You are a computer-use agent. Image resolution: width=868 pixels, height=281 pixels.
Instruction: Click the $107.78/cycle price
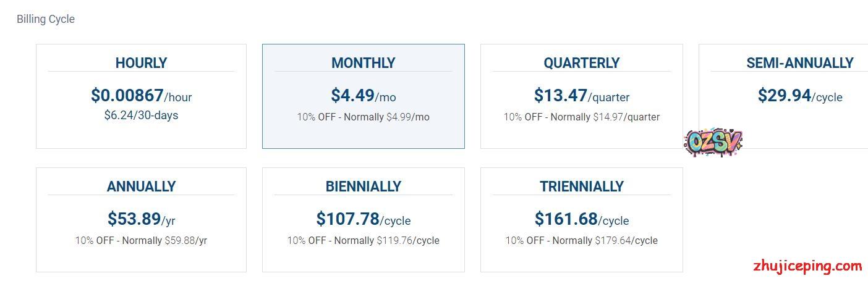click(363, 219)
